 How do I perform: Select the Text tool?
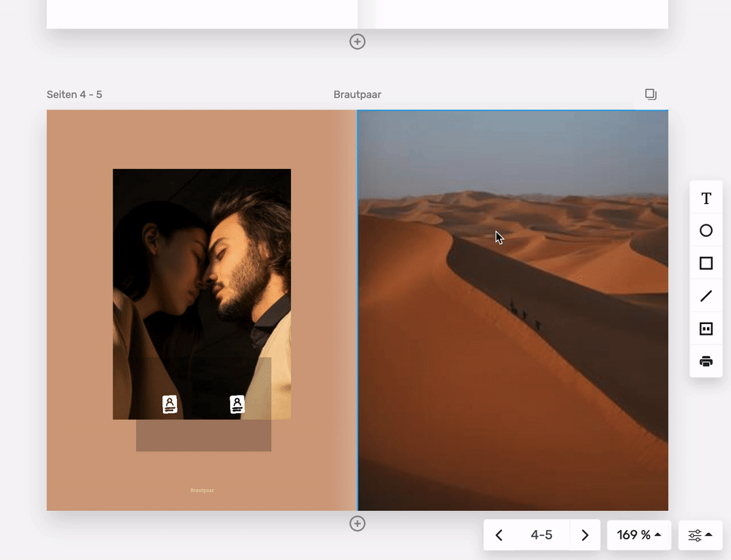click(x=706, y=198)
